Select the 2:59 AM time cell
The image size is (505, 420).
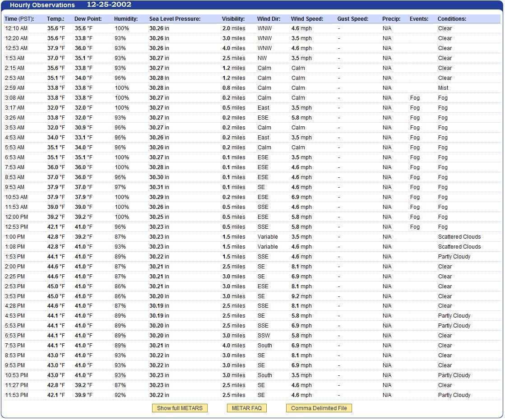pos(15,88)
